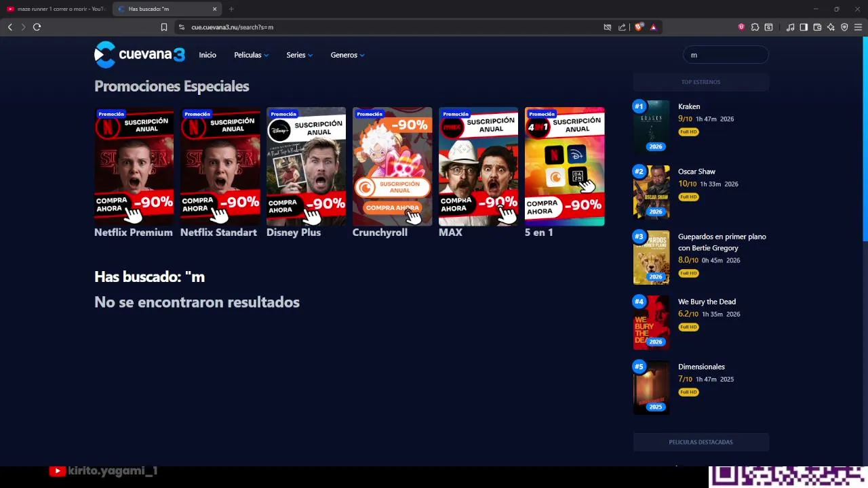Open the Netflix Premium promotion image
868x488 pixels.
tap(134, 166)
